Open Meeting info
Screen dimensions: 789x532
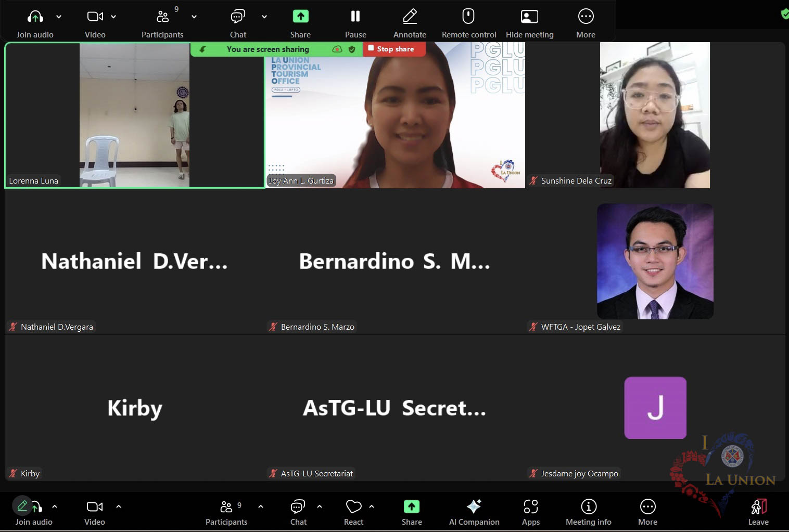589,513
